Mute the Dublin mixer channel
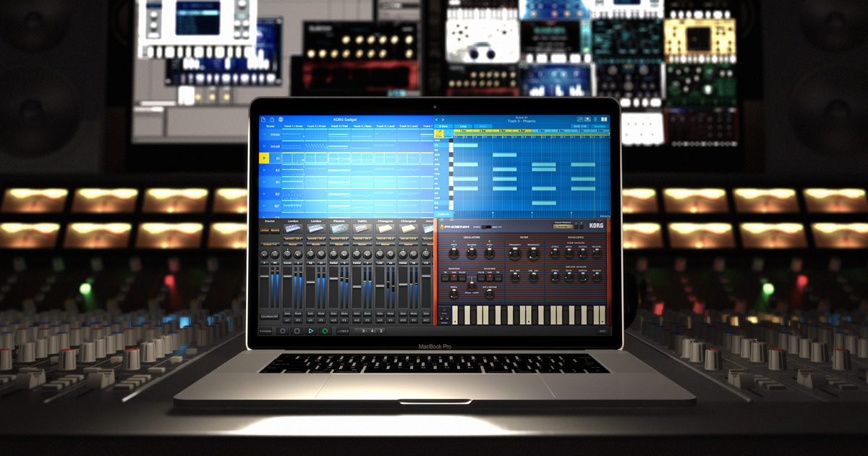 (367, 313)
